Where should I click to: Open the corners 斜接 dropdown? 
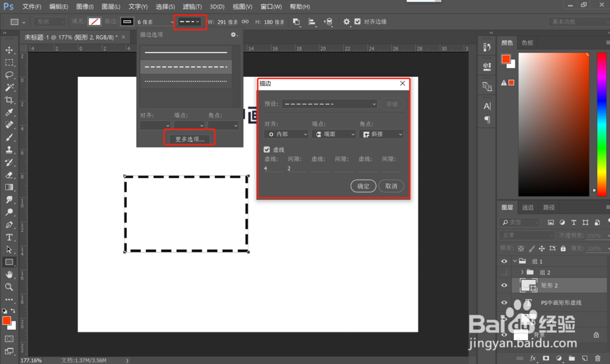coord(381,134)
